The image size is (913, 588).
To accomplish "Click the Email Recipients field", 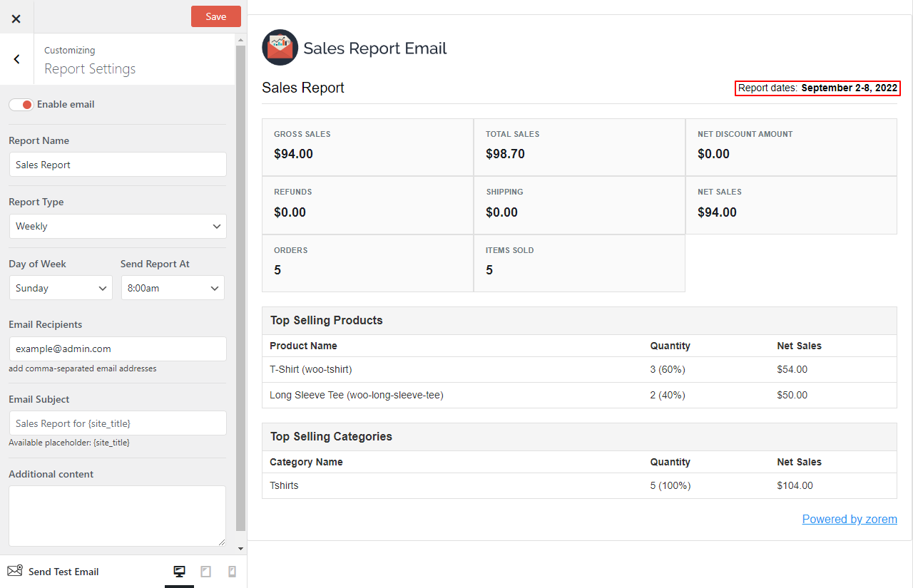I will [117, 349].
